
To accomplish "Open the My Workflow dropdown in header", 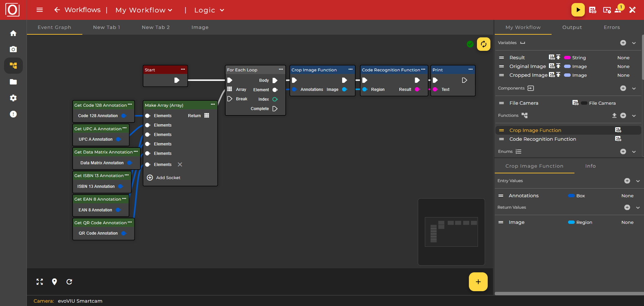I will [144, 10].
